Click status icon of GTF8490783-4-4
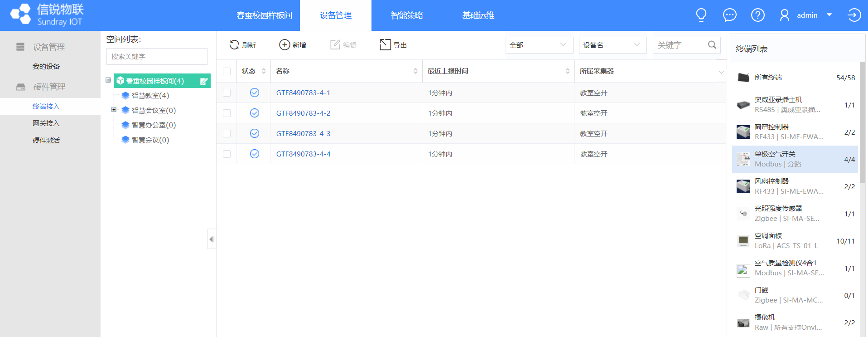The width and height of the screenshot is (868, 337). click(255, 154)
